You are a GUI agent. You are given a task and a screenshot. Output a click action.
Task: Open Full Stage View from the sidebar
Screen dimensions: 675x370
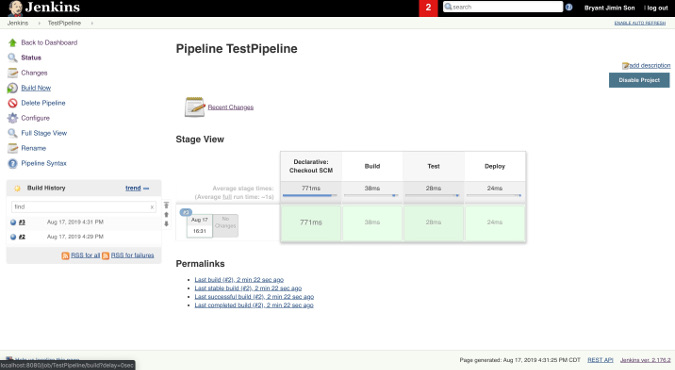44,133
